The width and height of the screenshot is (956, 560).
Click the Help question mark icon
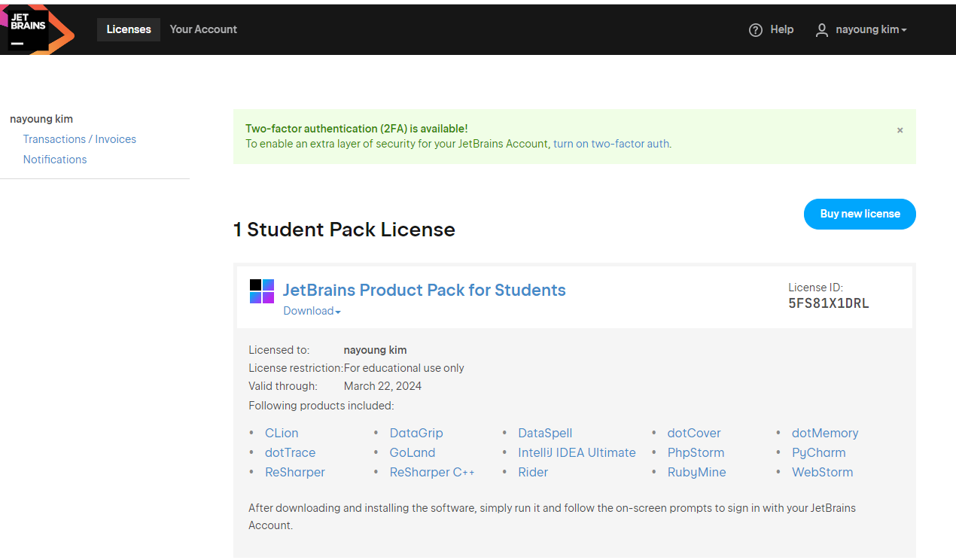click(x=756, y=30)
